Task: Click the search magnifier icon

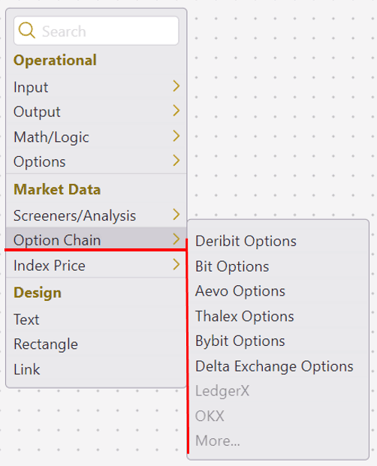Action: (27, 30)
